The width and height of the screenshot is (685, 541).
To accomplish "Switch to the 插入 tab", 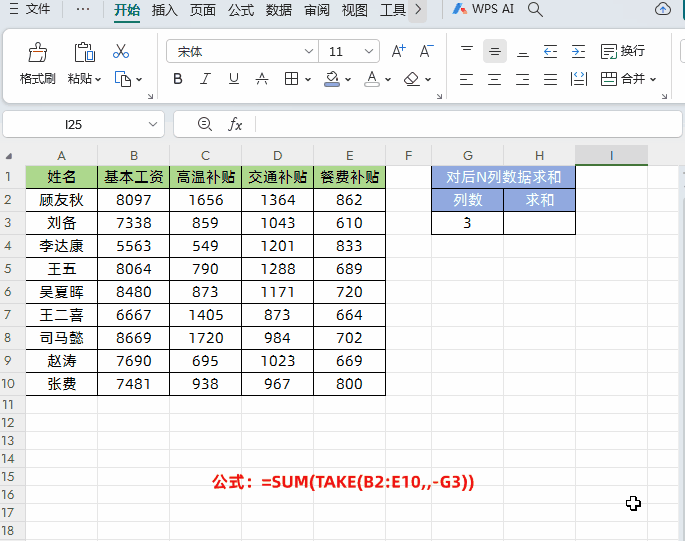I will [x=164, y=10].
